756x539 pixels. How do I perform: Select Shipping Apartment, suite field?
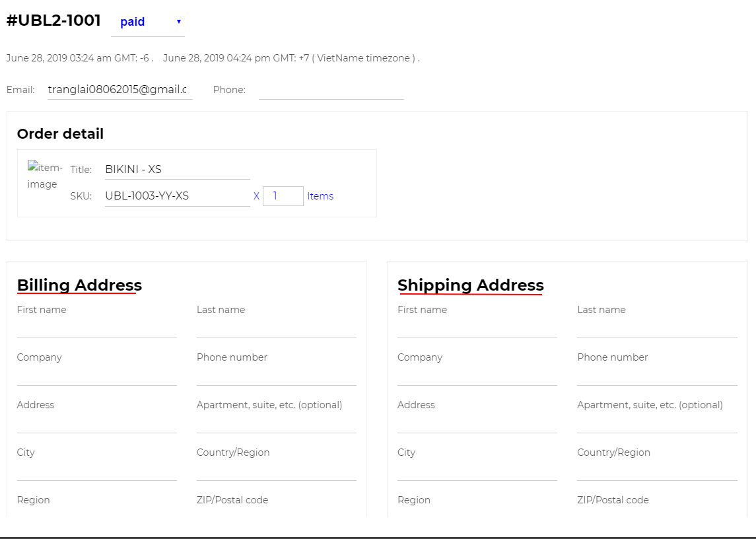click(657, 423)
